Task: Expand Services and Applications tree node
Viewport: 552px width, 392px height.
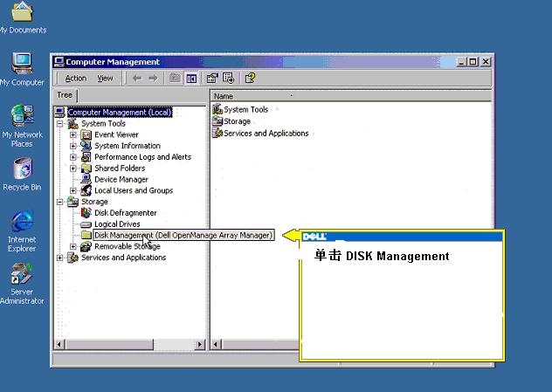Action: coord(60,258)
